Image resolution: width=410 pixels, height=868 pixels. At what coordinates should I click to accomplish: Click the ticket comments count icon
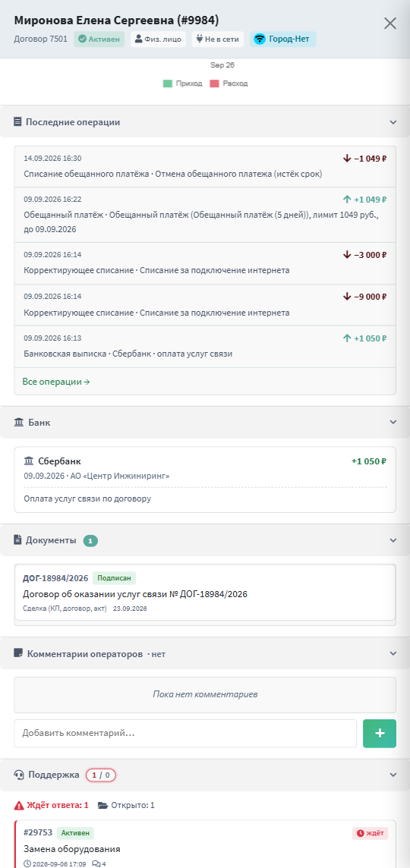96,863
